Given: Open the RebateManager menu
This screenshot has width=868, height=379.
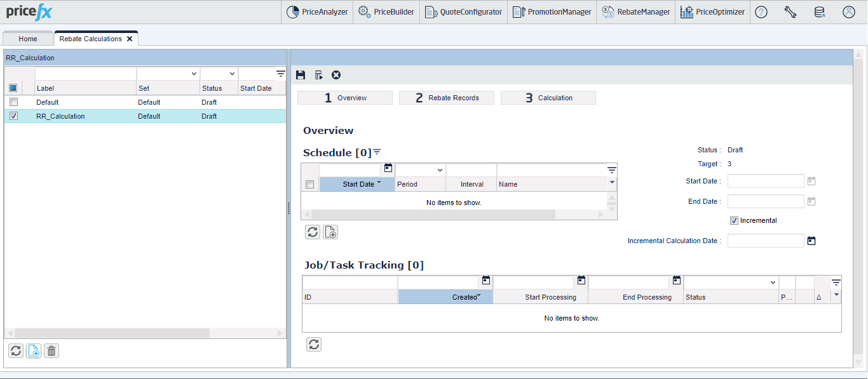Looking at the screenshot, I should pos(636,12).
